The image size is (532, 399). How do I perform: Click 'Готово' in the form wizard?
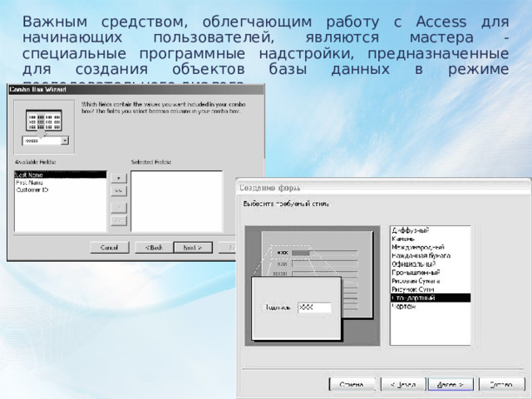click(501, 384)
